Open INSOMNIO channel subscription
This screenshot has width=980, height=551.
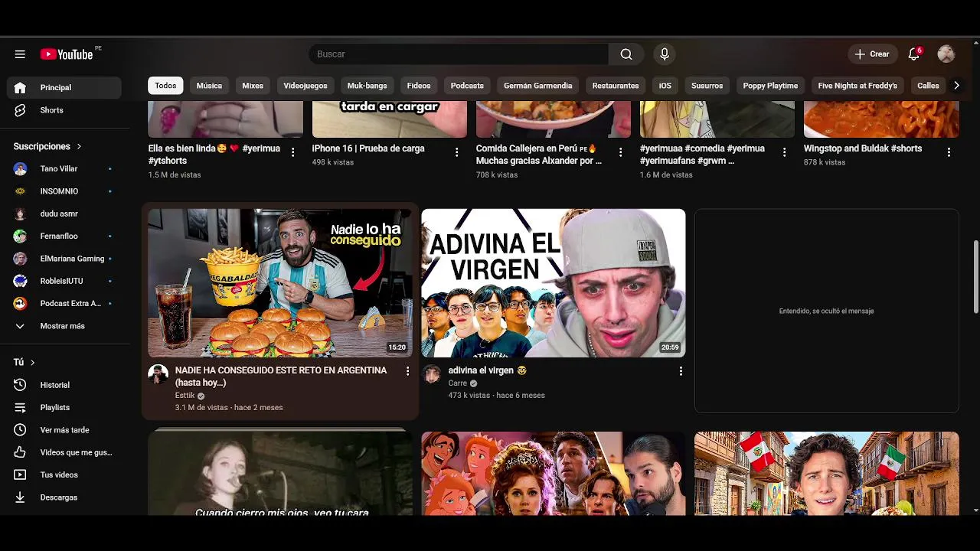click(x=64, y=191)
